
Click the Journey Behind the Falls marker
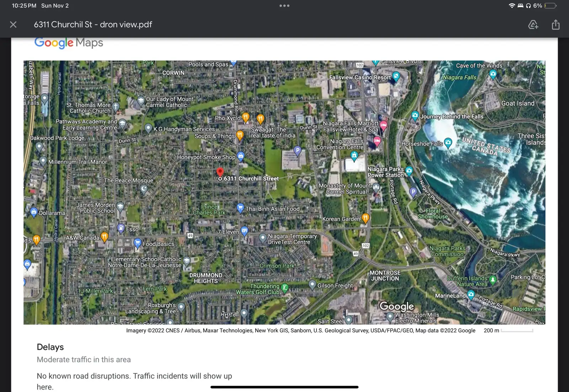pos(415,116)
